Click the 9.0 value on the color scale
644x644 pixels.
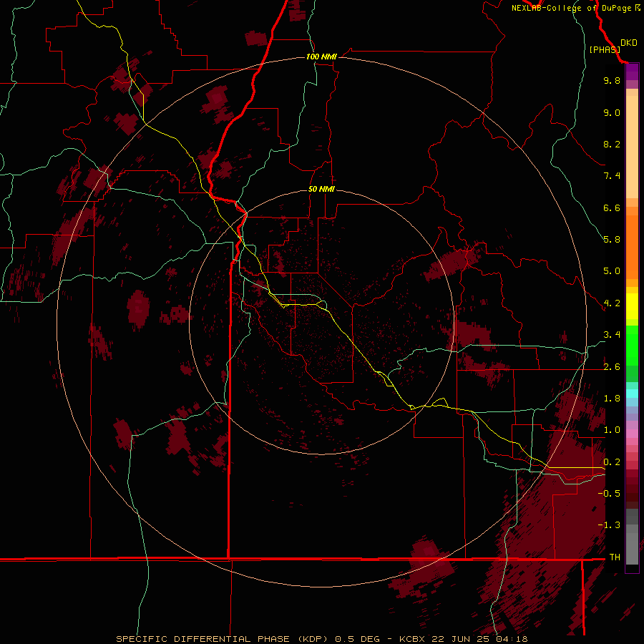pos(612,112)
